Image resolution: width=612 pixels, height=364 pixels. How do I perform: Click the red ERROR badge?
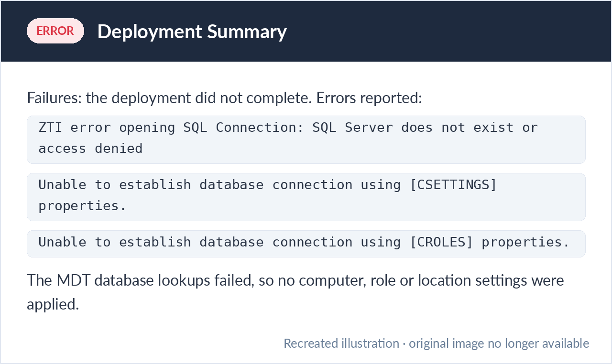55,31
